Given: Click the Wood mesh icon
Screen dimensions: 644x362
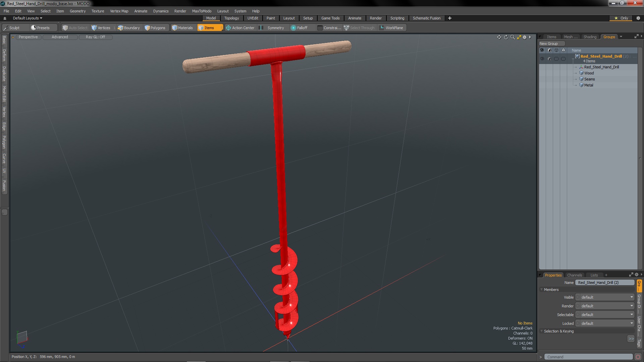Looking at the screenshot, I should pos(581,73).
